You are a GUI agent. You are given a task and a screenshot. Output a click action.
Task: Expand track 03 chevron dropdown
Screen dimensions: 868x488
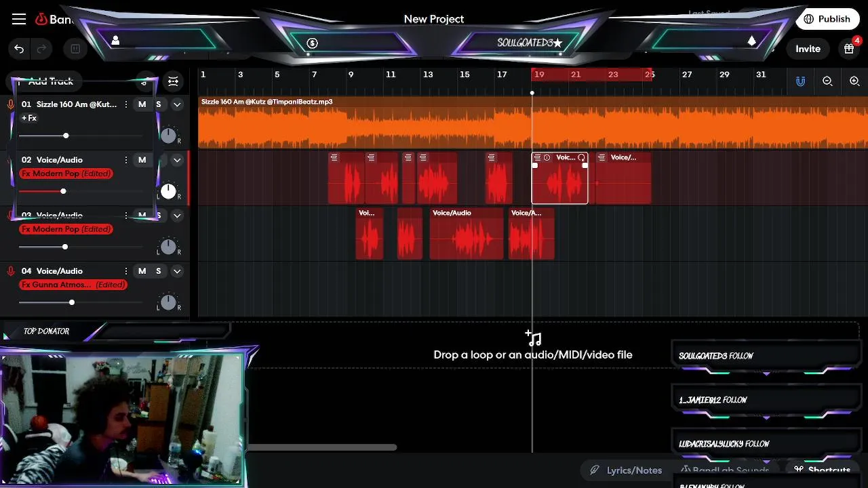(x=177, y=216)
